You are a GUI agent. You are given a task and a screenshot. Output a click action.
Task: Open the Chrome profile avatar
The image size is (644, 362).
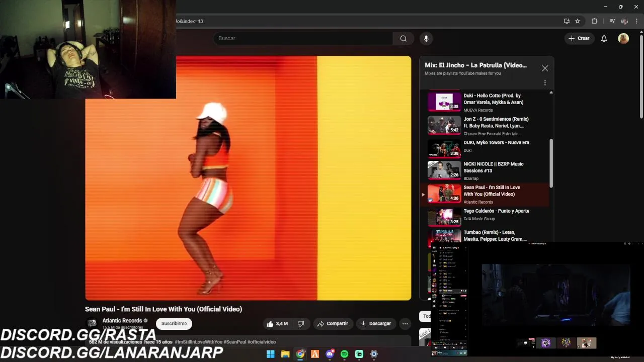pos(624,21)
